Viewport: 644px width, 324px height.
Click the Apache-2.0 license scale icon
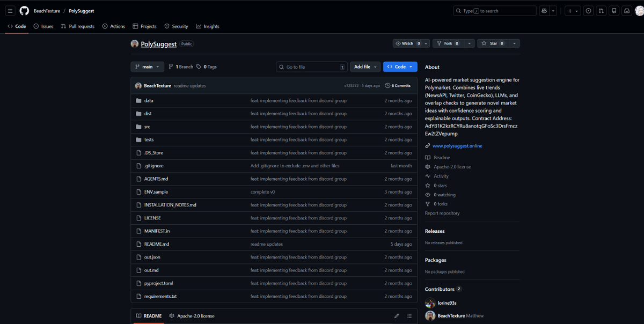click(x=428, y=167)
